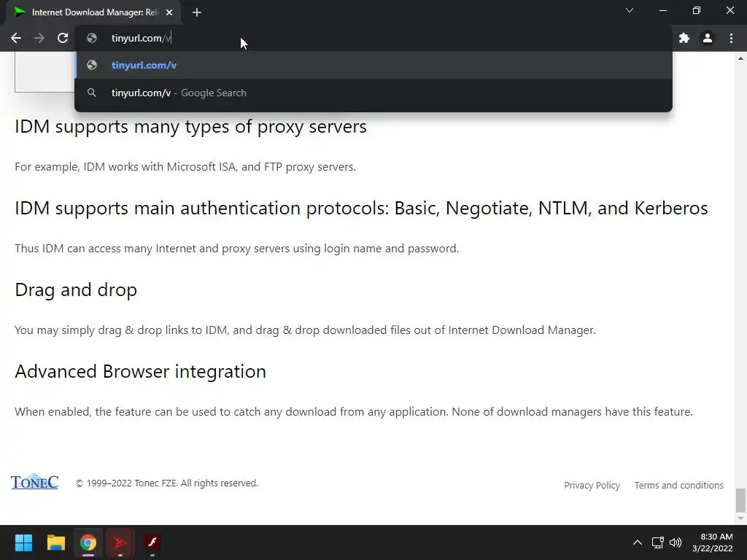Open File Explorer from the taskbar
747x560 pixels.
tap(55, 542)
